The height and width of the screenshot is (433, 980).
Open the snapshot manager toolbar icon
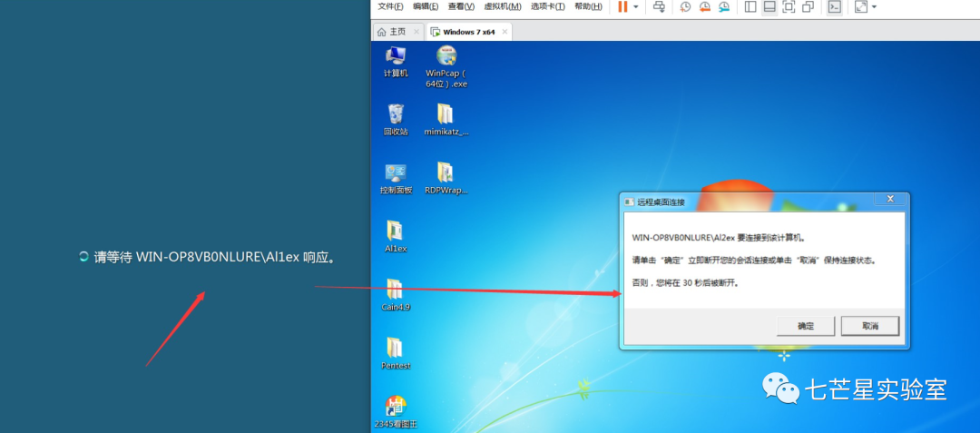point(724,6)
